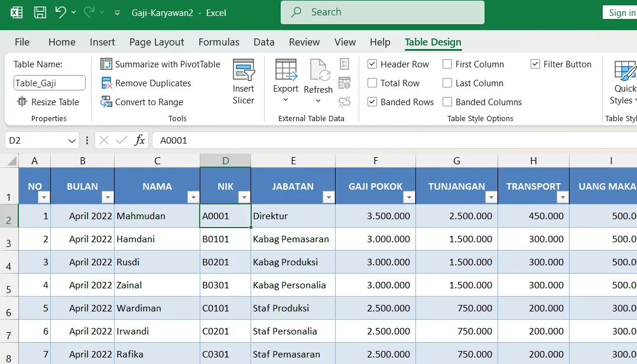
Task: Select the cell containing Kabag Pemasaran
Action: point(293,239)
